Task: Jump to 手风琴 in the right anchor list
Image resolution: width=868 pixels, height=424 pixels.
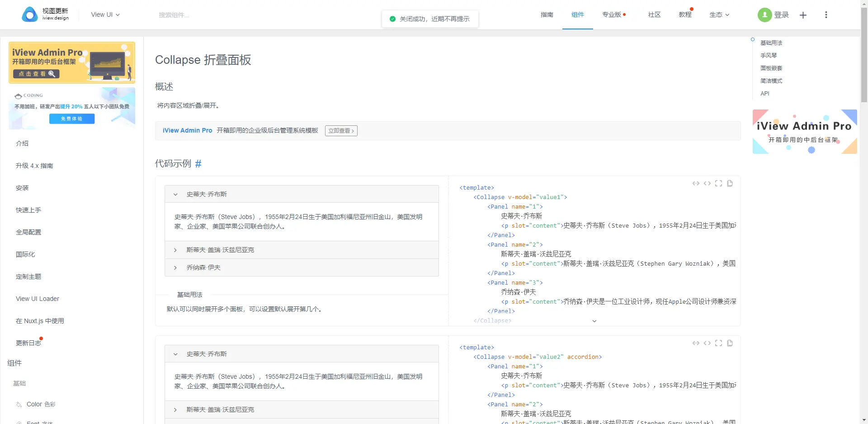Action: (769, 56)
